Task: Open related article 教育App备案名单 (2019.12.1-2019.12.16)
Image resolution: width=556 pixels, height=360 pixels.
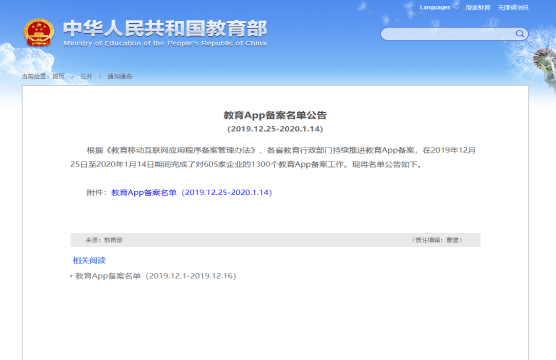Action: [x=156, y=276]
